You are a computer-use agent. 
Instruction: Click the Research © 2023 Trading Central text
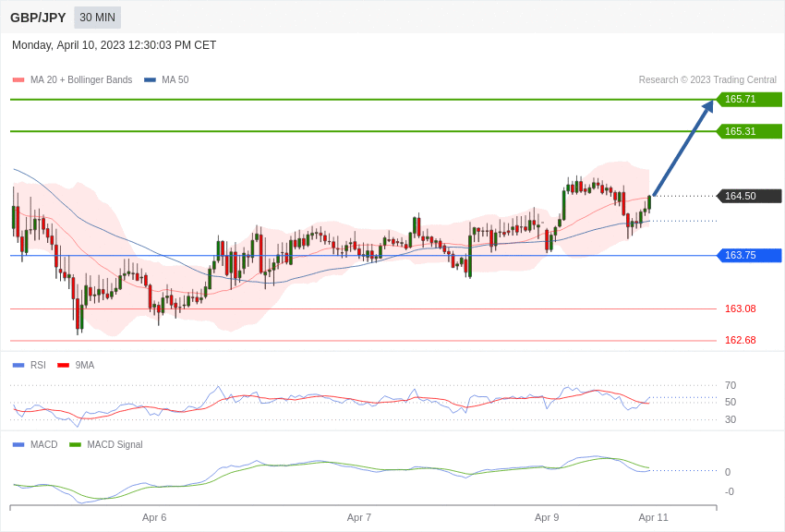click(x=707, y=80)
